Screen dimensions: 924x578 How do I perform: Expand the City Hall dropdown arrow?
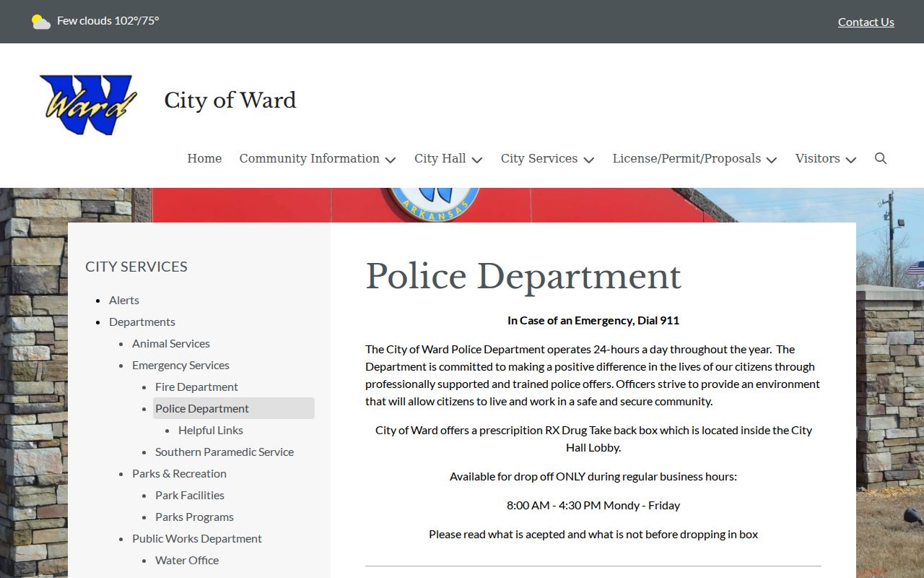coord(477,160)
